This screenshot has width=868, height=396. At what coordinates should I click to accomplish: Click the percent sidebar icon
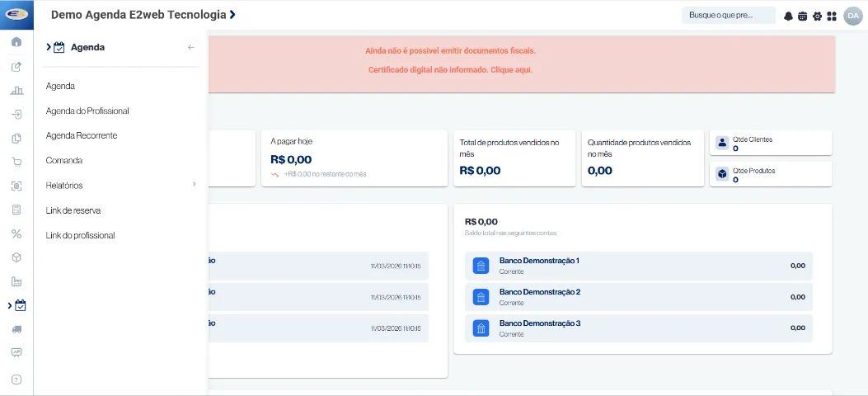tap(16, 233)
